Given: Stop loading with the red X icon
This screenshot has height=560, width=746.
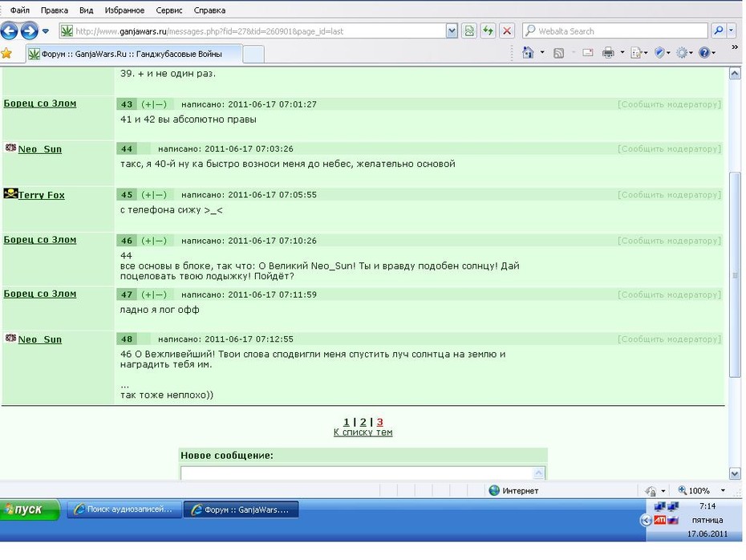Looking at the screenshot, I should [507, 31].
